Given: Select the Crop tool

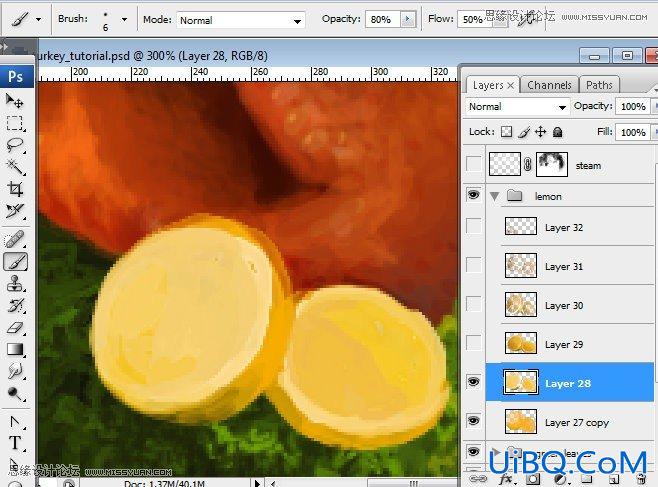Looking at the screenshot, I should [15, 189].
